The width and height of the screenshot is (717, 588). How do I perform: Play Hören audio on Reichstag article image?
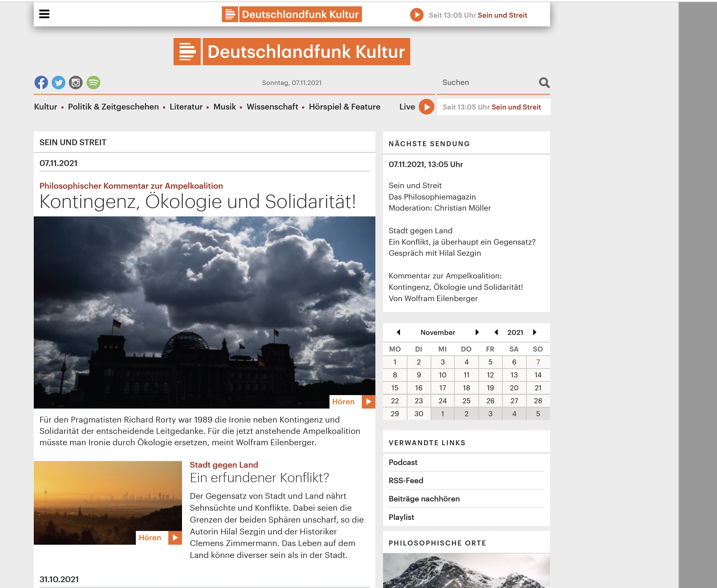352,402
